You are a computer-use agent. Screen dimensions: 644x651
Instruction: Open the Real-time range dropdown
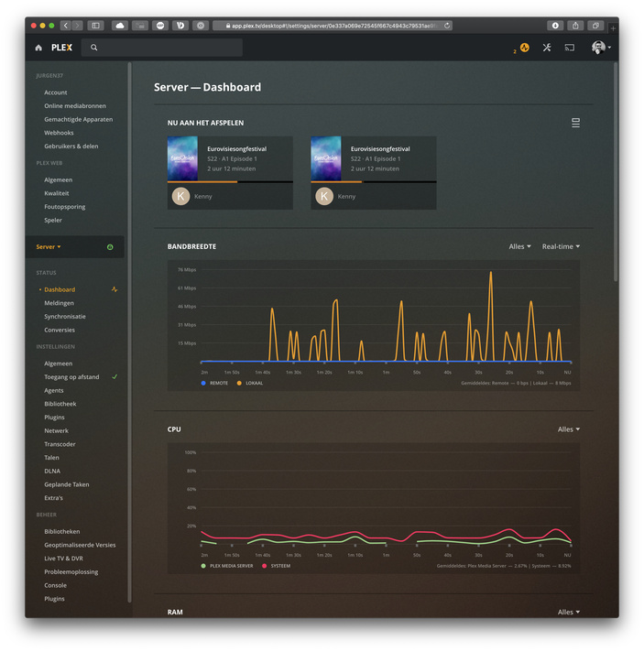tap(561, 246)
